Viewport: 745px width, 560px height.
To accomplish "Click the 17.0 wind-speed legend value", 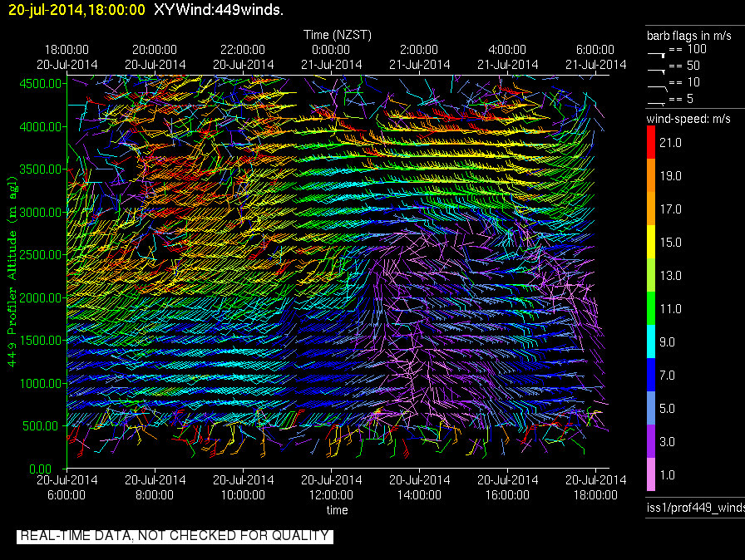I will (670, 209).
